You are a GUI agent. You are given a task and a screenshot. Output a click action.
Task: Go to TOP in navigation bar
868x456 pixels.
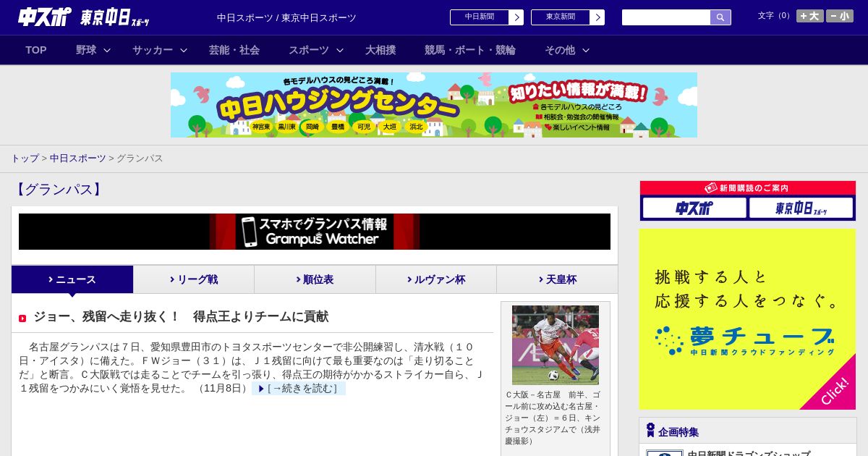[x=36, y=50]
